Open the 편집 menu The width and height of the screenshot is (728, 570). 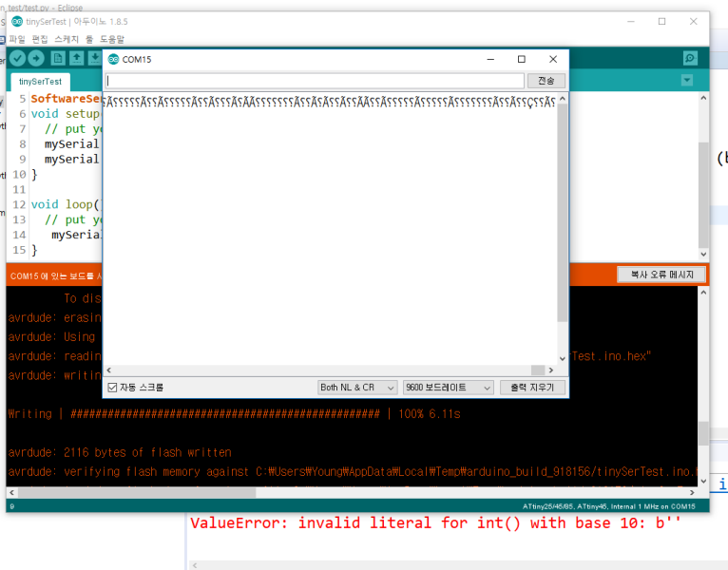coord(40,40)
